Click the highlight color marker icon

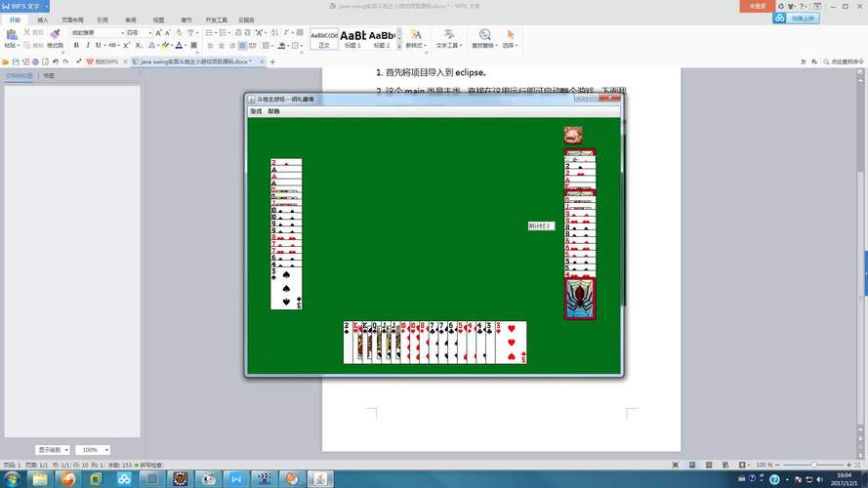tap(164, 45)
